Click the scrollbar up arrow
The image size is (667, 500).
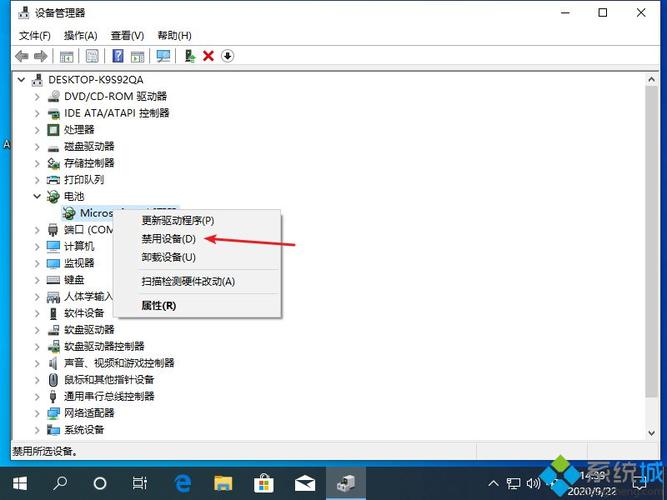pos(651,80)
